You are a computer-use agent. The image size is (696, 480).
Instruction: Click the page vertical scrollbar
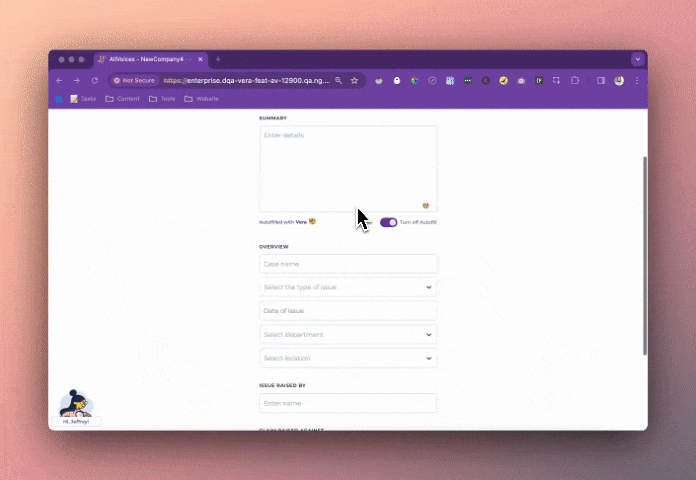click(645, 255)
